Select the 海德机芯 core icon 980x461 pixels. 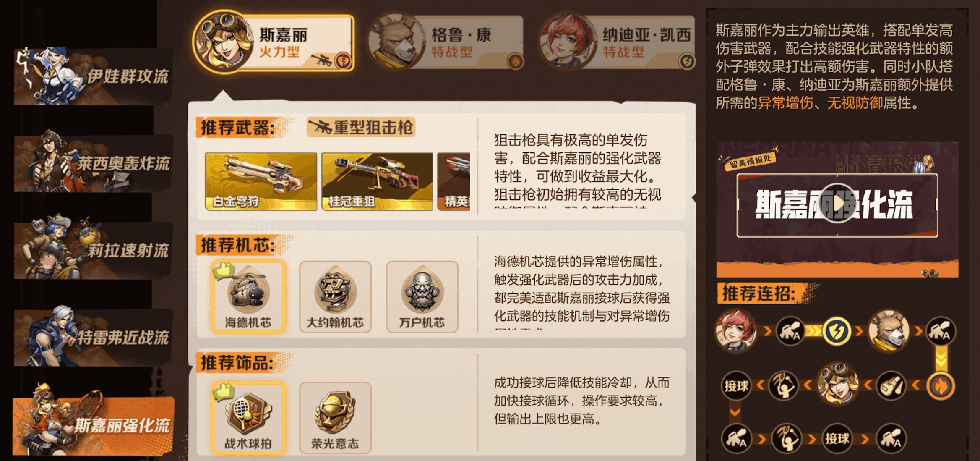248,297
